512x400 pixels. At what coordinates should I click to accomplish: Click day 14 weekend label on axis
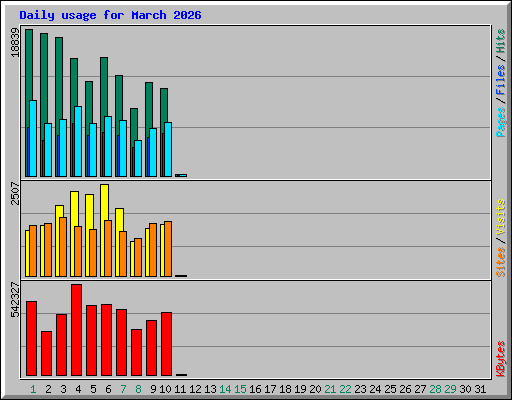click(x=225, y=389)
